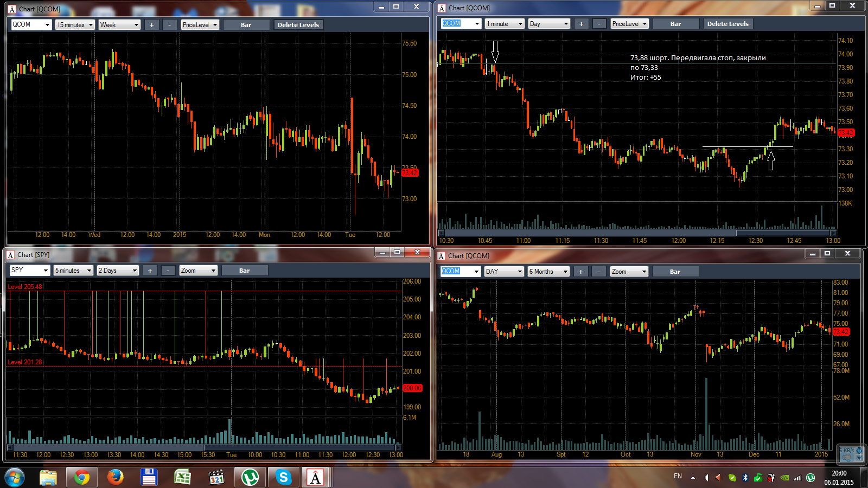Click minus button in SPY chart
Image resolution: width=868 pixels, height=488 pixels.
168,271
